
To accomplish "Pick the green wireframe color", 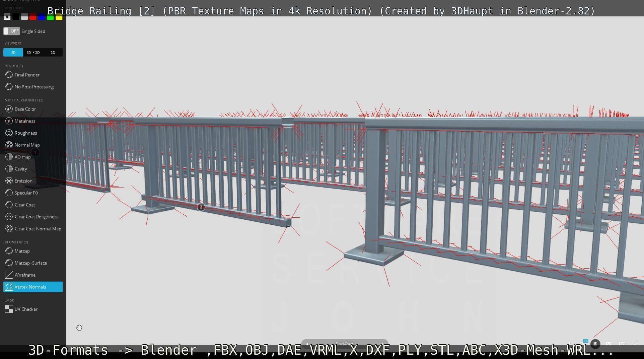I will pyautogui.click(x=50, y=17).
